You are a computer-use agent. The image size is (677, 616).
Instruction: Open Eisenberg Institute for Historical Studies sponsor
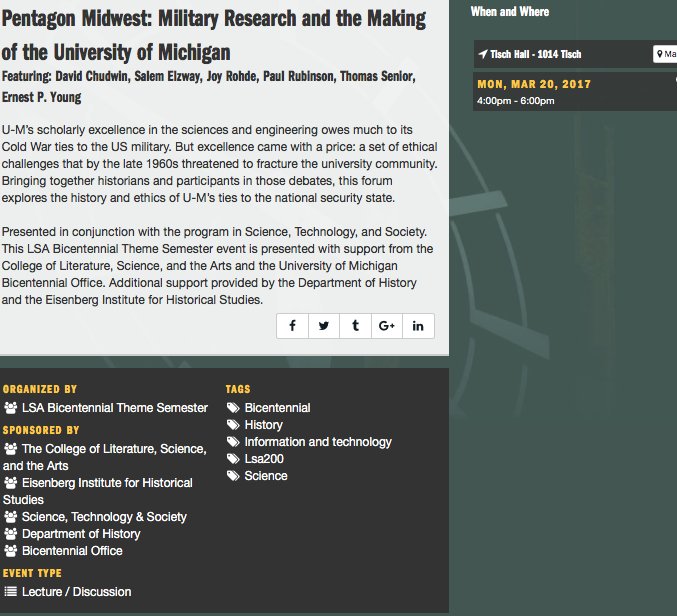(x=98, y=491)
